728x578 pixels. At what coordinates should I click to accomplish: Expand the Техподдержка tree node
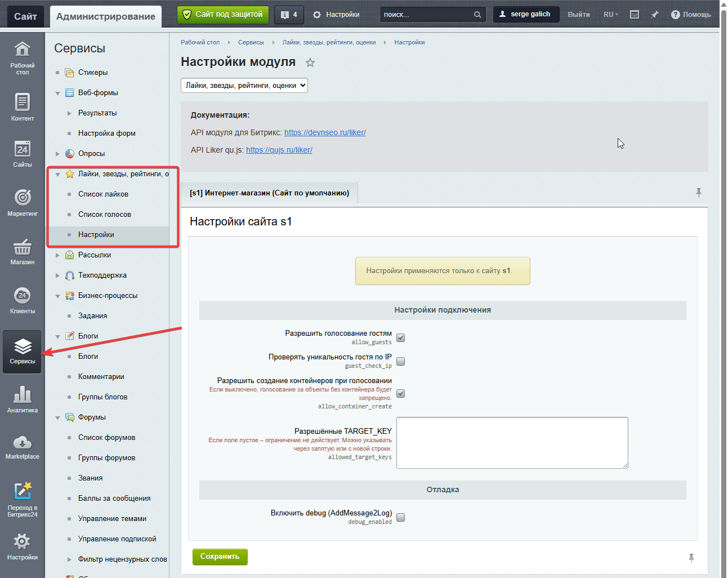click(x=57, y=275)
